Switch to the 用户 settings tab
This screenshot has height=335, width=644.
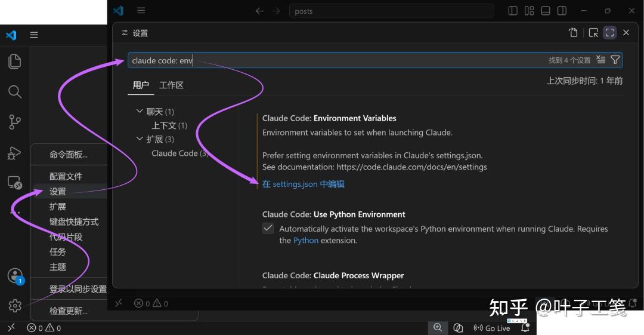pos(141,85)
